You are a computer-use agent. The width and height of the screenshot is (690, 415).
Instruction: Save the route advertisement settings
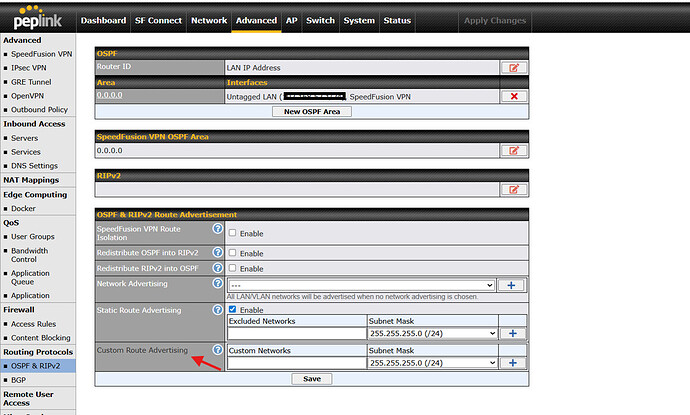[x=312, y=379]
